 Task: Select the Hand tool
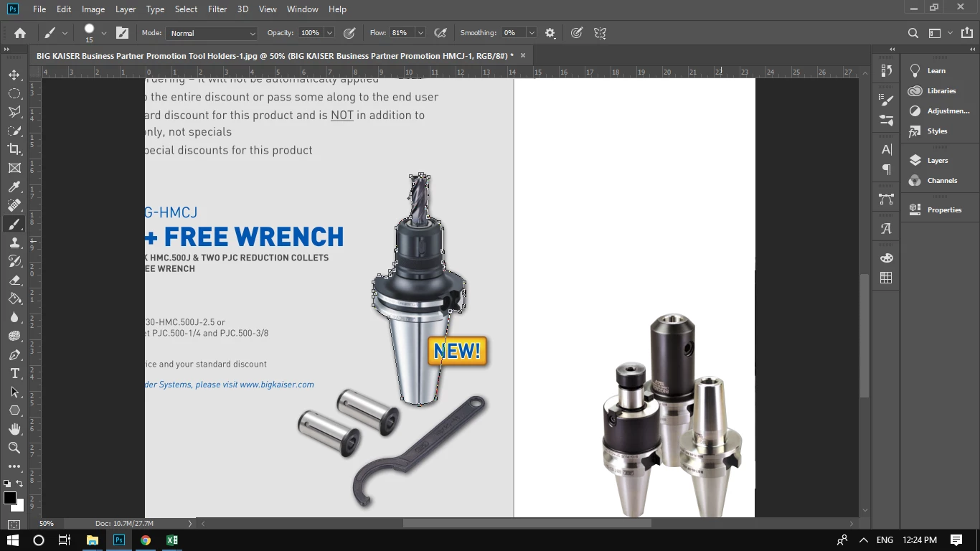pyautogui.click(x=14, y=429)
